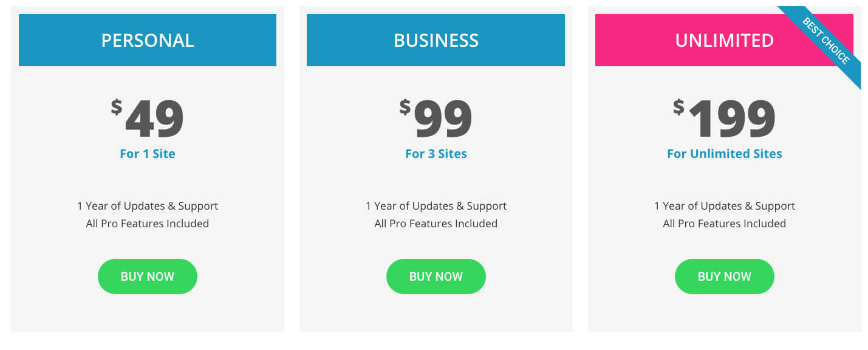Select the pink Unlimited plan header
Image resolution: width=868 pixels, height=350 pixels.
699,40
